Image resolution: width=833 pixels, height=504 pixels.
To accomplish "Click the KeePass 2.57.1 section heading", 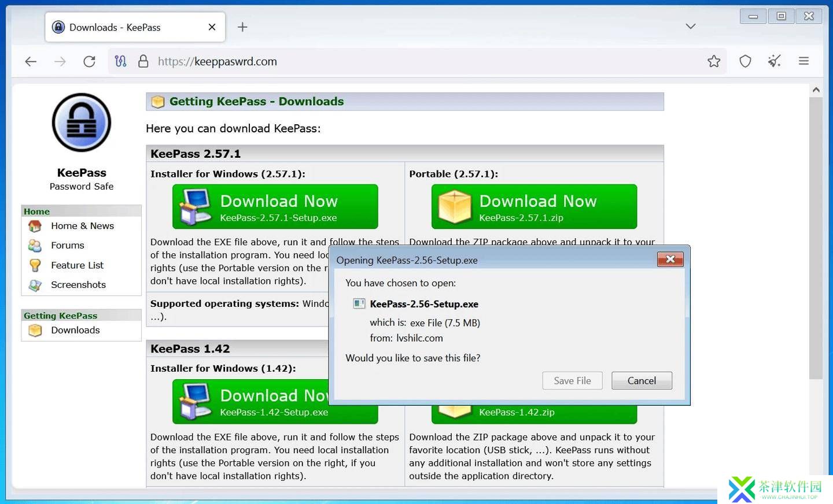I will (x=196, y=154).
